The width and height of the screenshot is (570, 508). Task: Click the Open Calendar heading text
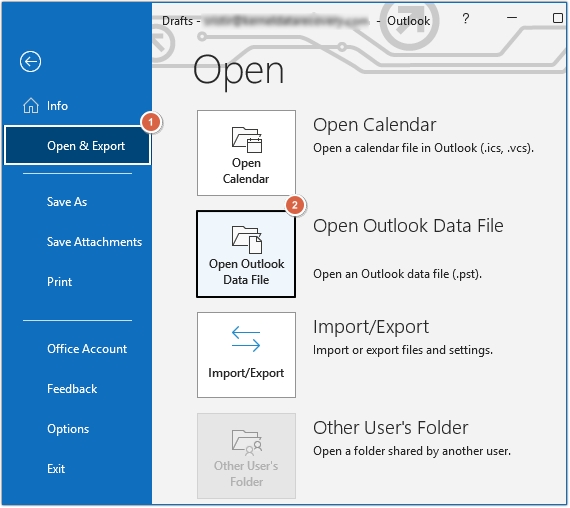[374, 125]
